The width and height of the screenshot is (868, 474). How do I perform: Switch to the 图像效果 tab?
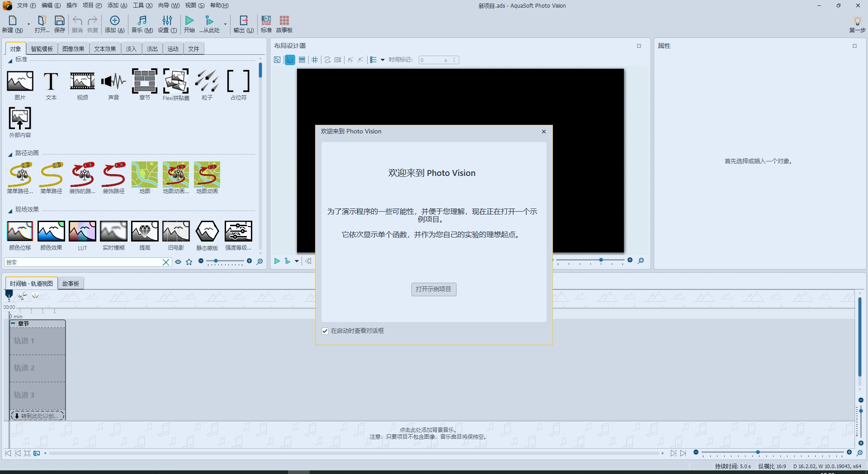point(73,49)
